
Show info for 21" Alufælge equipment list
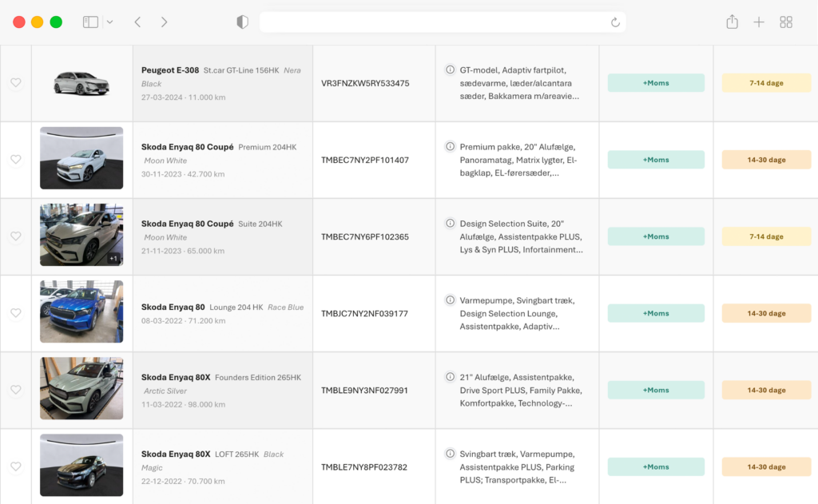coord(450,377)
